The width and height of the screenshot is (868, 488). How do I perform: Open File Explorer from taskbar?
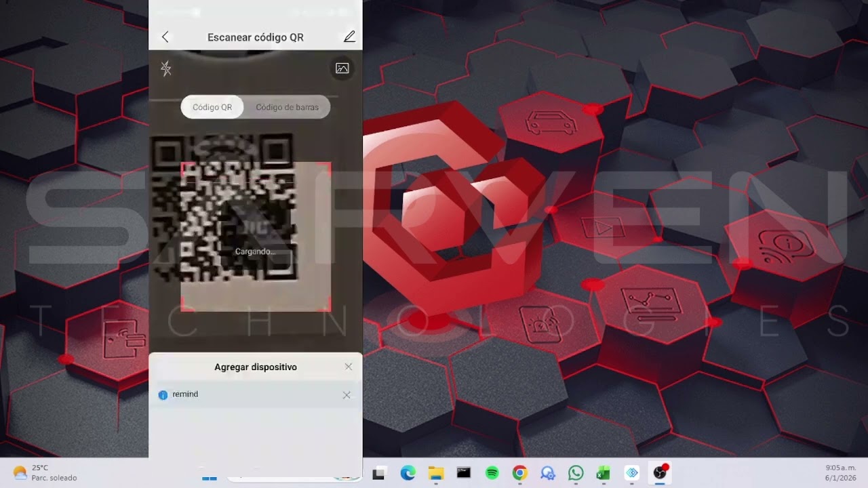(x=435, y=473)
